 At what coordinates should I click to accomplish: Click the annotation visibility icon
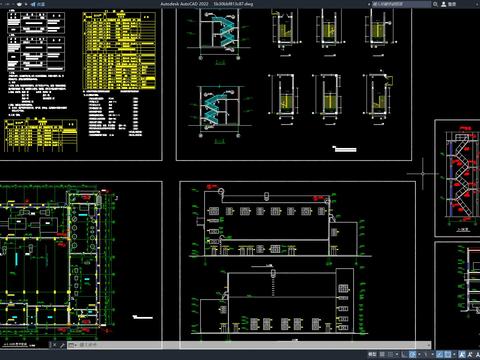[x=462, y=354]
